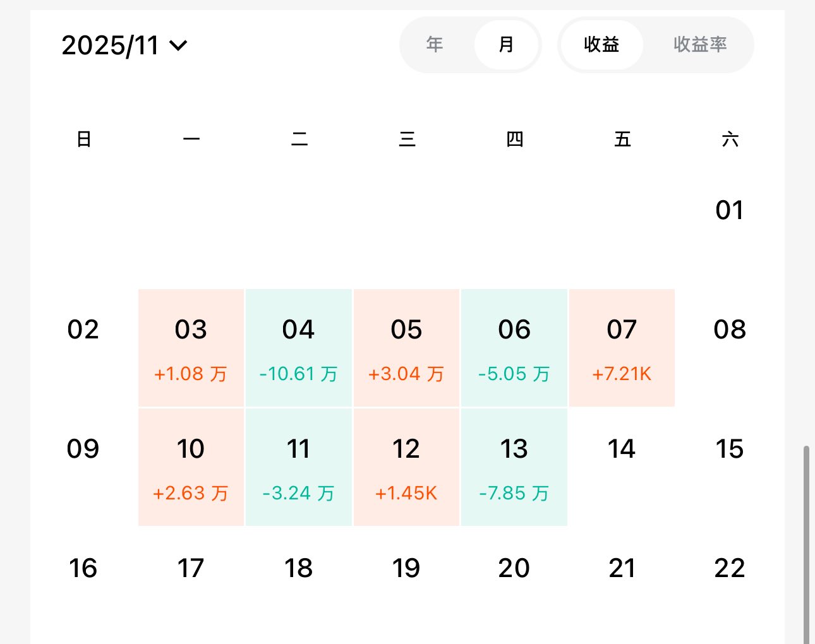Show 收益 (profit) amounts
815x644 pixels.
coord(601,45)
